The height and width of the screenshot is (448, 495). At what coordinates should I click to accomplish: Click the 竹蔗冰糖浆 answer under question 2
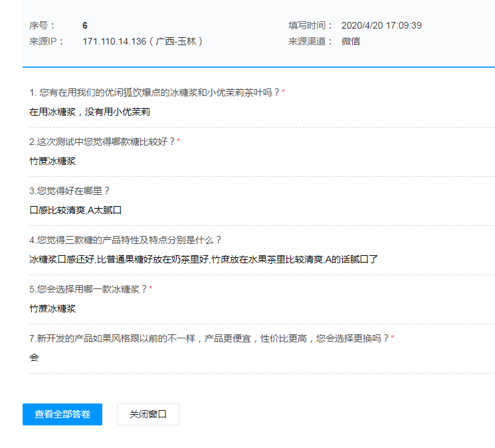tap(52, 161)
